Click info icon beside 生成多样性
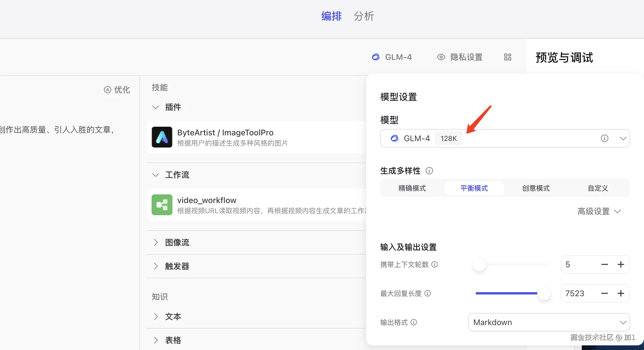 tap(429, 171)
